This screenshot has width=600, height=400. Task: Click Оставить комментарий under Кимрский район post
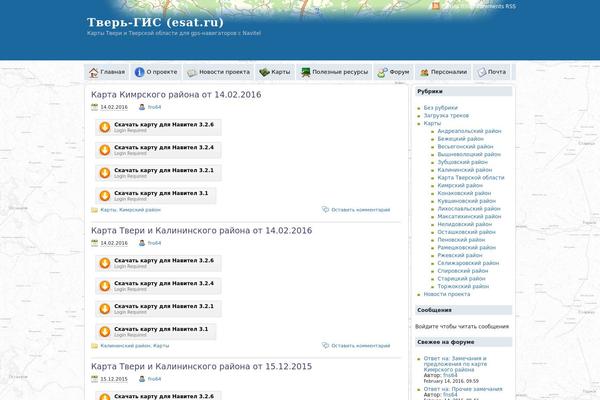click(360, 210)
